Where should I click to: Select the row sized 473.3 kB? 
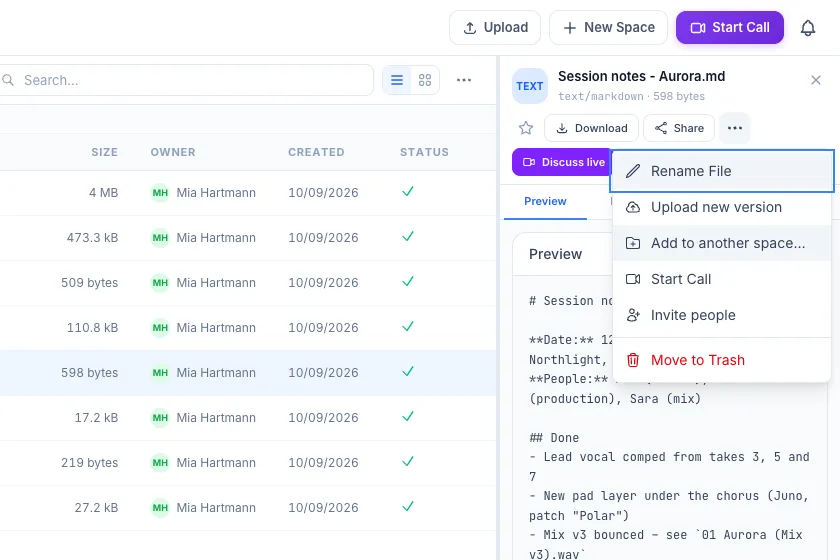[248, 238]
